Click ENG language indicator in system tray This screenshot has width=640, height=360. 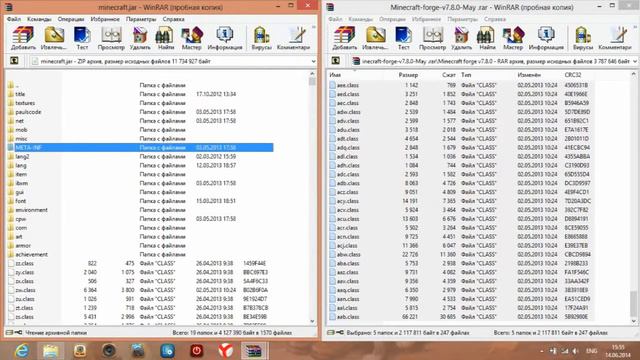(x=591, y=351)
